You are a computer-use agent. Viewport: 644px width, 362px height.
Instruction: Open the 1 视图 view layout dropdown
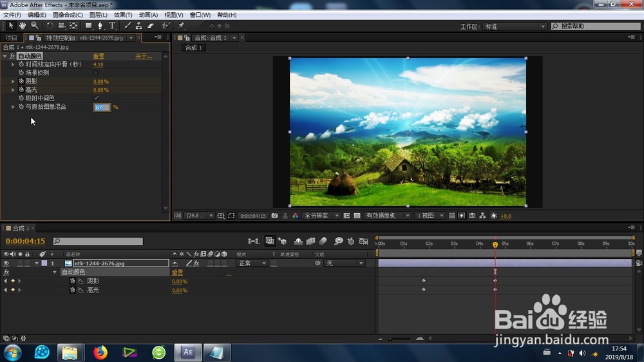(x=430, y=215)
